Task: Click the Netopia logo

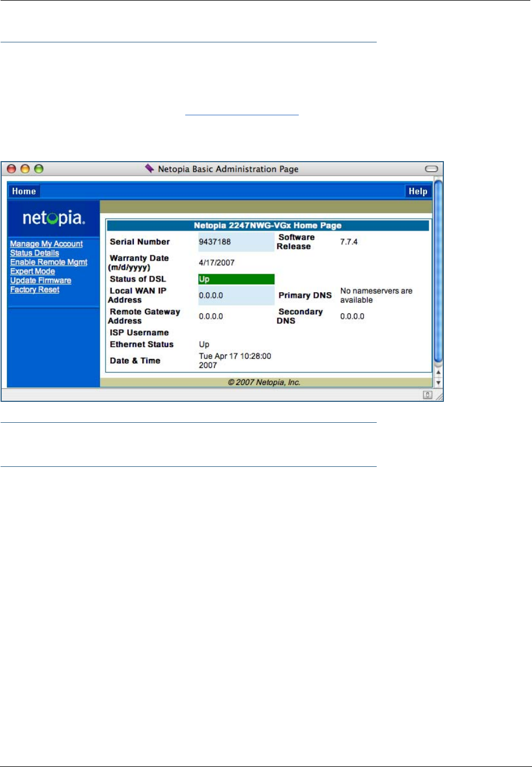Action: 54,218
